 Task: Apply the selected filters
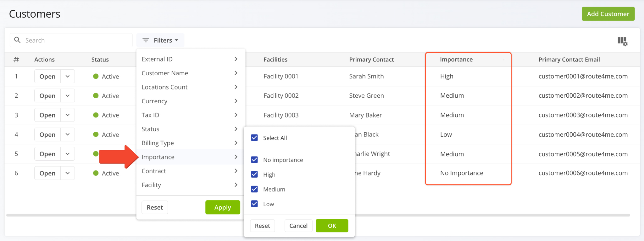(223, 207)
